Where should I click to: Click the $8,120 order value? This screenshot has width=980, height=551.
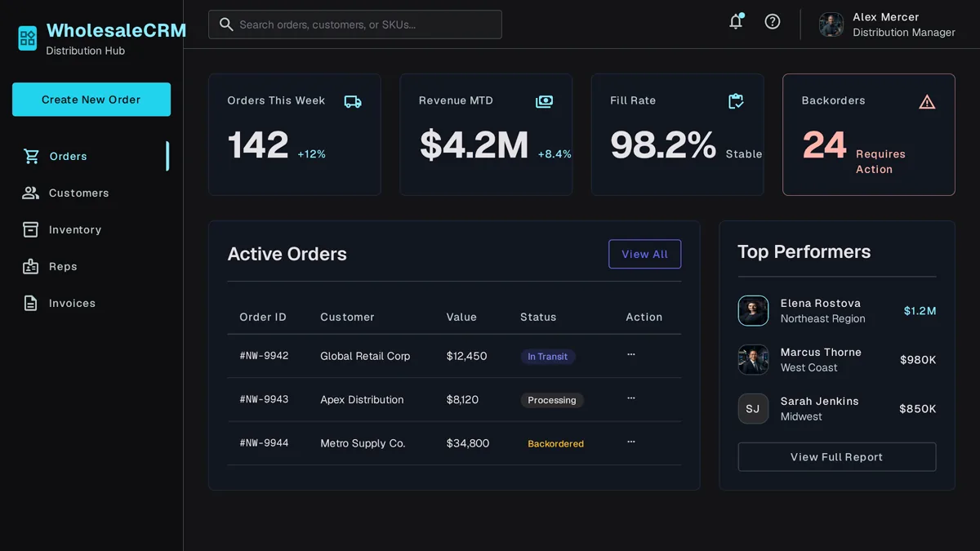[463, 400]
